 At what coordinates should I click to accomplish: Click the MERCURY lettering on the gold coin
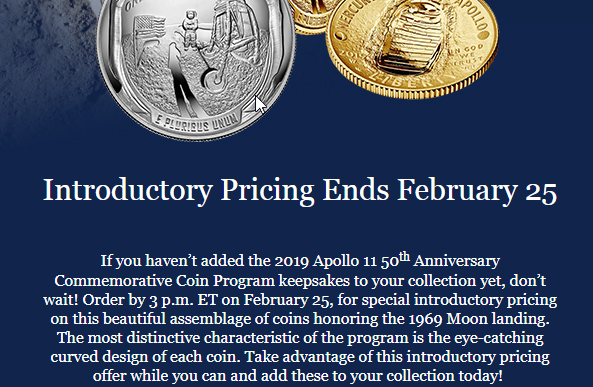click(x=352, y=17)
